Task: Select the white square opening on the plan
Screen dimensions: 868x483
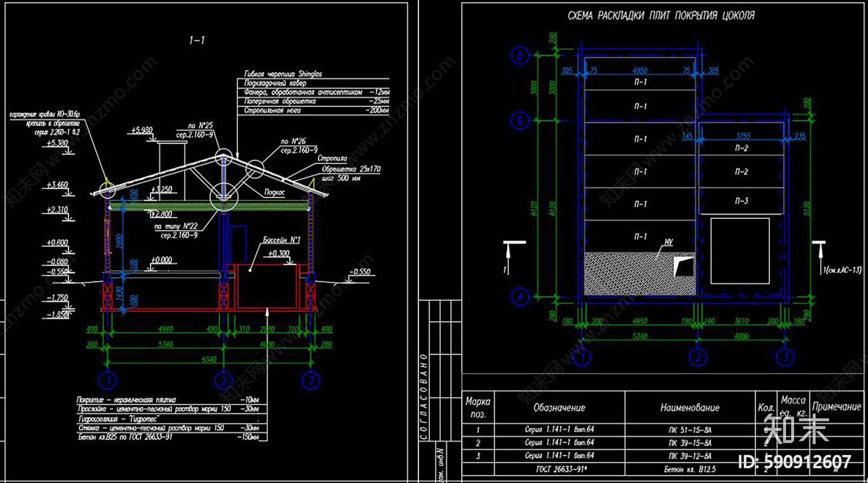Action: pyautogui.click(x=740, y=251)
